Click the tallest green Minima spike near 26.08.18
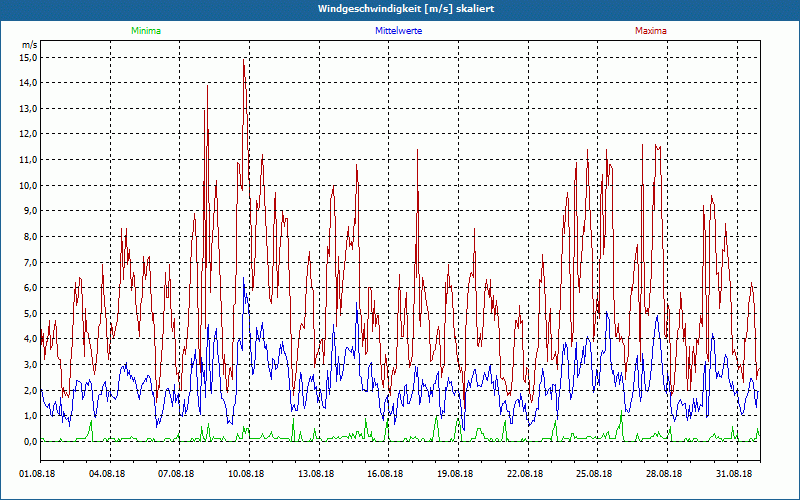This screenshot has height=500, width=800. point(621,412)
